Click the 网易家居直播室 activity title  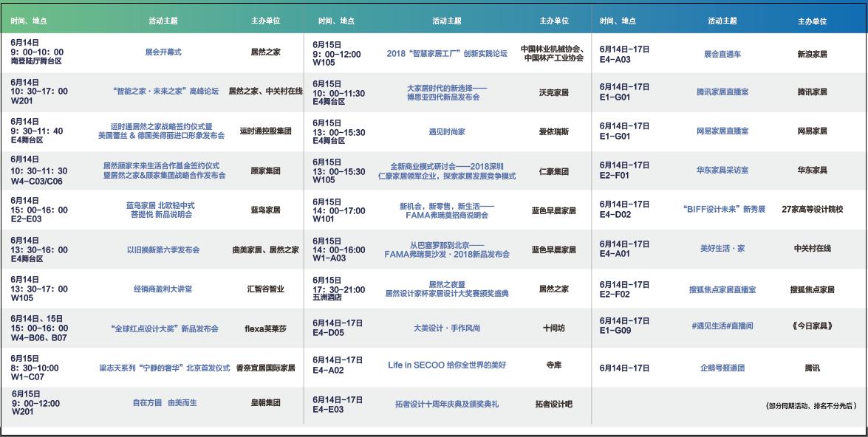(x=722, y=131)
